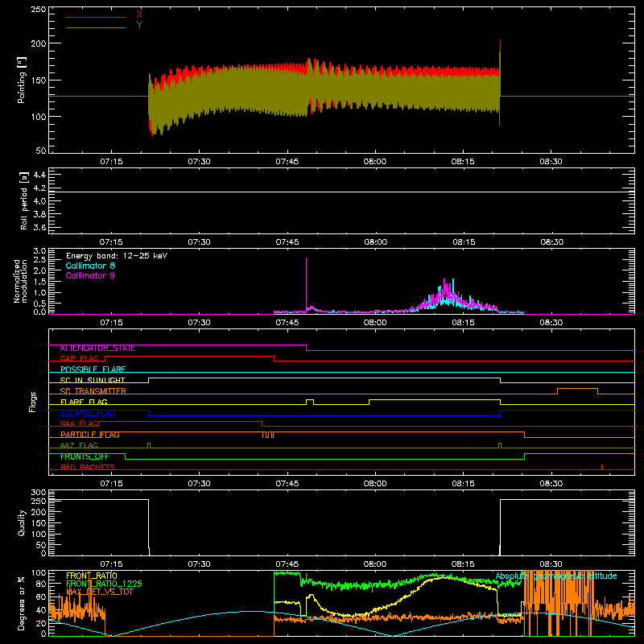The image size is (644, 644).
Task: Select the SAA_FLAG label
Action: click(x=79, y=423)
